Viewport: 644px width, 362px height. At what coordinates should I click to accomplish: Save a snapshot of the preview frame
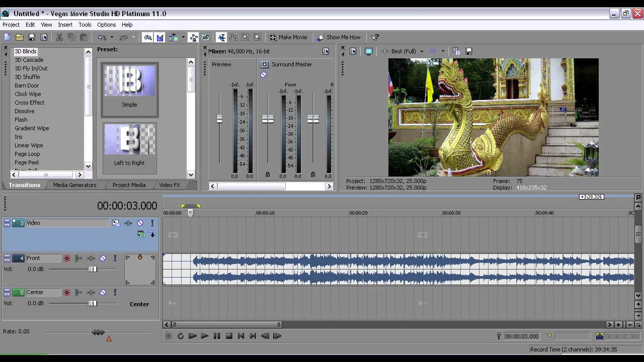click(x=469, y=51)
